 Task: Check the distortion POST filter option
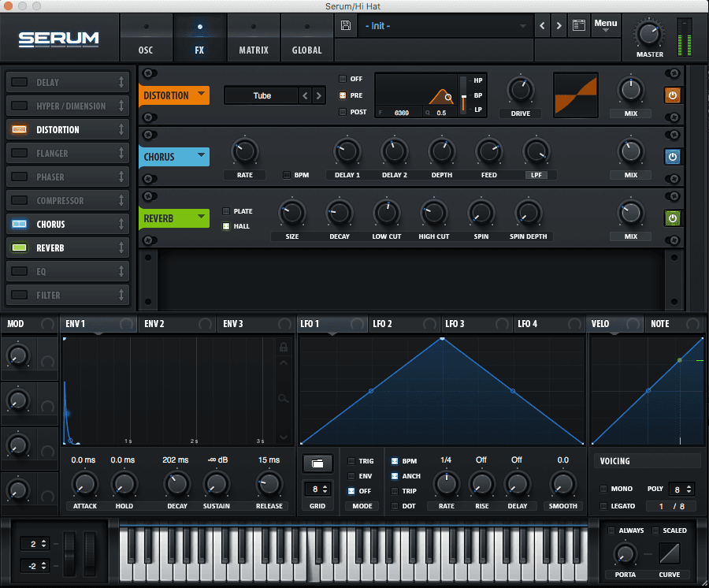tap(343, 112)
